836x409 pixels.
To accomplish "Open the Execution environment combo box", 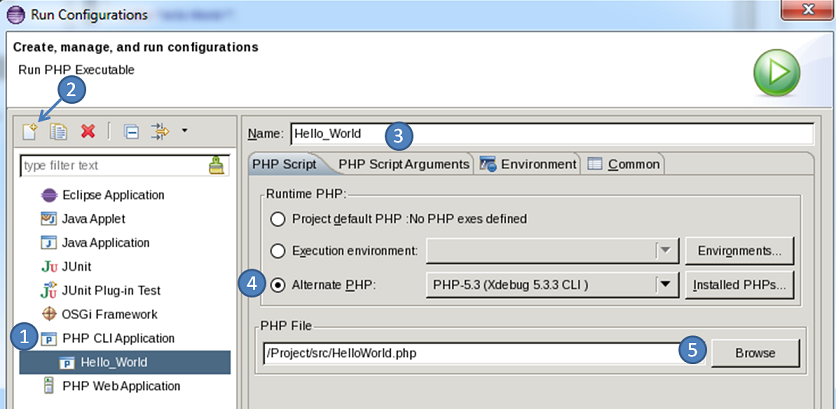I will click(552, 251).
